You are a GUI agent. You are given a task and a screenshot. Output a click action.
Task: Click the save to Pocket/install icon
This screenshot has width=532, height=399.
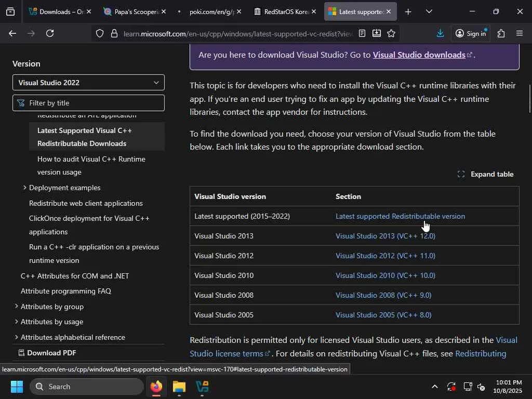(x=377, y=33)
